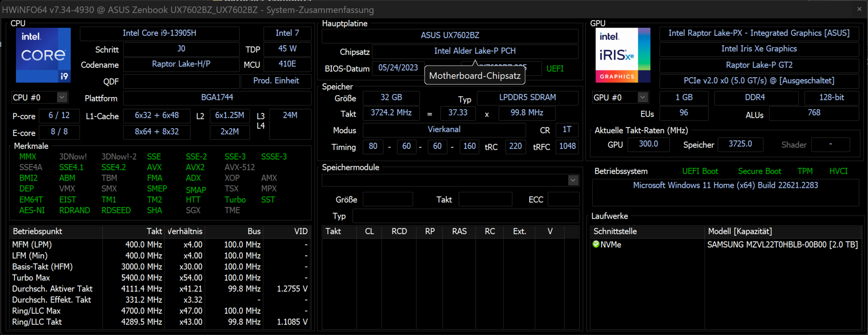Click the tRFC value 1048

click(567, 146)
